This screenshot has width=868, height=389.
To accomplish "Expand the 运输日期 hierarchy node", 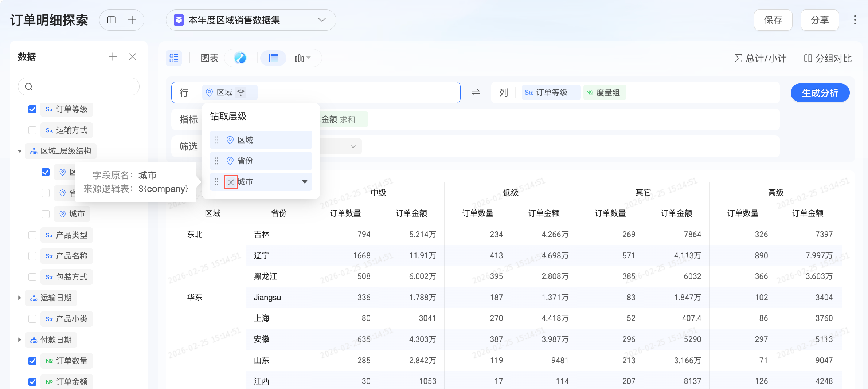I will pyautogui.click(x=20, y=298).
